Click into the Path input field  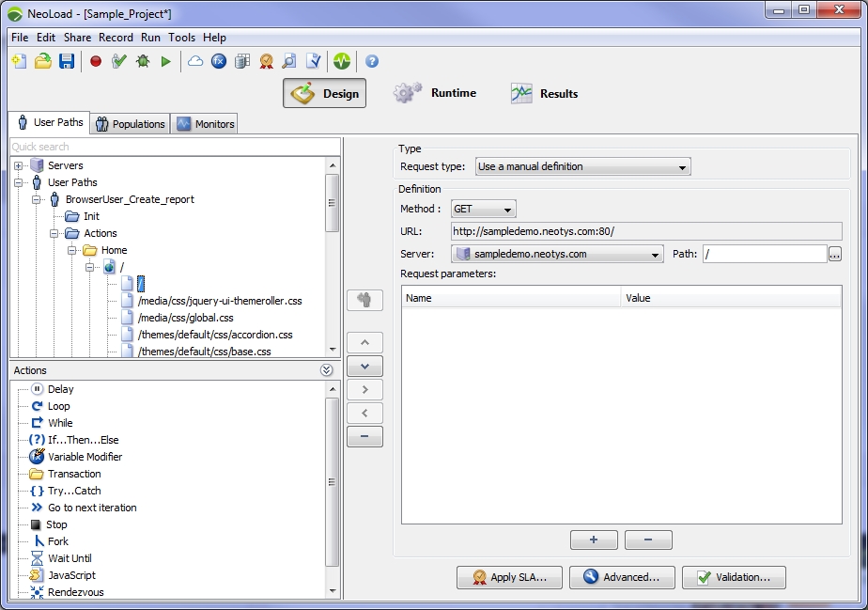click(763, 254)
